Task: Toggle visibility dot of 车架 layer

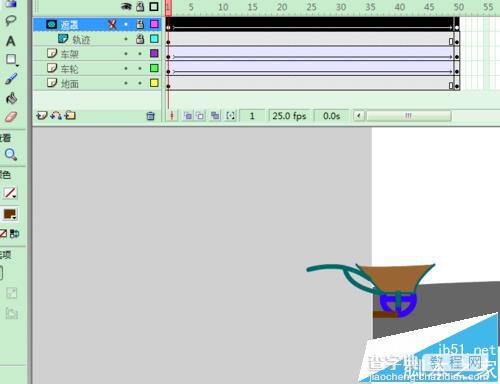Action: pos(126,54)
